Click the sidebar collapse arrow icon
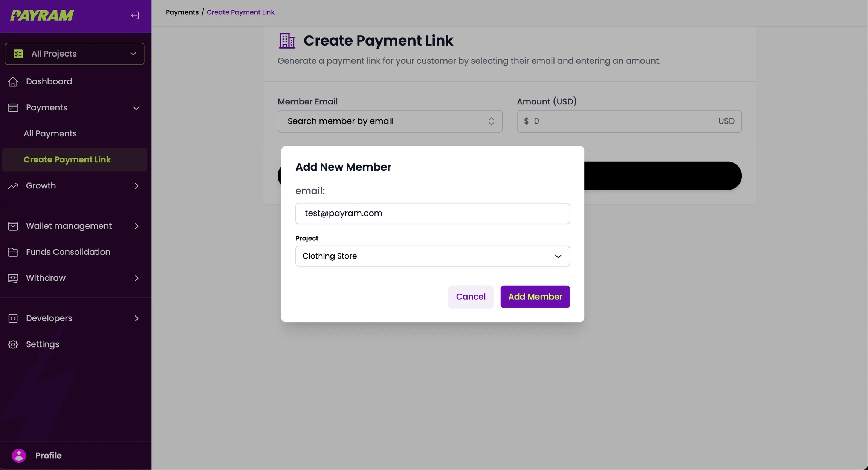Image resolution: width=868 pixels, height=470 pixels. [x=135, y=15]
